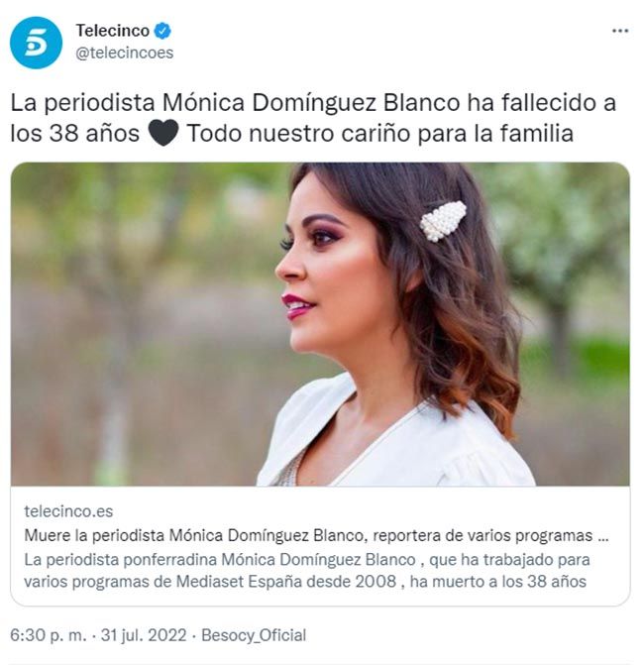
Task: Click the card description mentioning 'ponferradina'
Action: click(306, 571)
